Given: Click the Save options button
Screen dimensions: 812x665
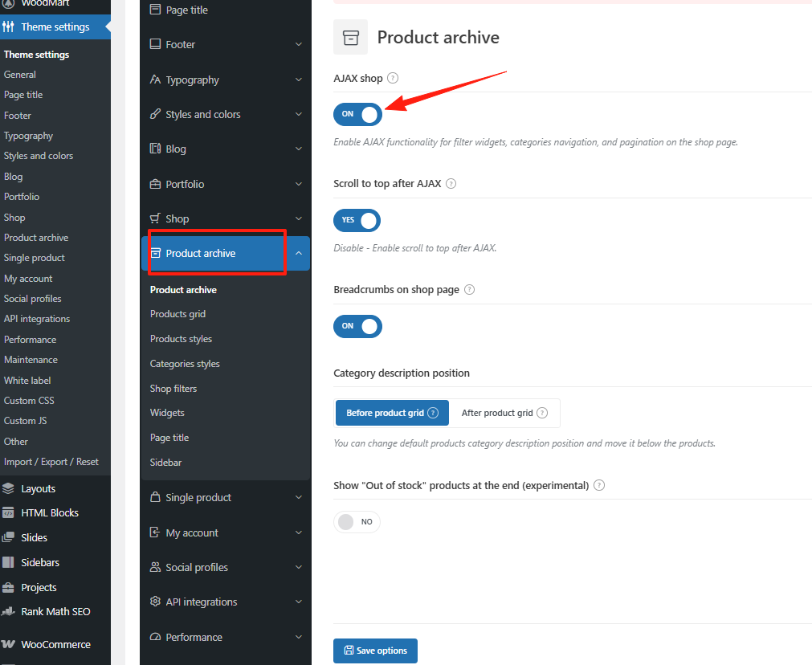Looking at the screenshot, I should point(375,651).
